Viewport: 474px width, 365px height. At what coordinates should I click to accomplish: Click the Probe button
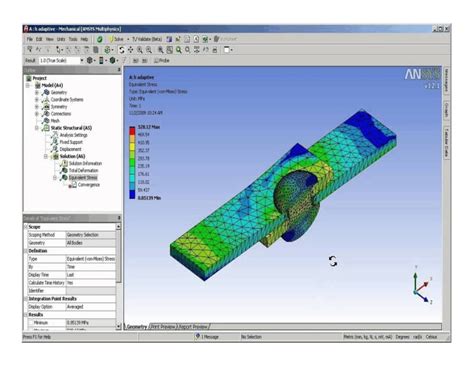pyautogui.click(x=162, y=61)
